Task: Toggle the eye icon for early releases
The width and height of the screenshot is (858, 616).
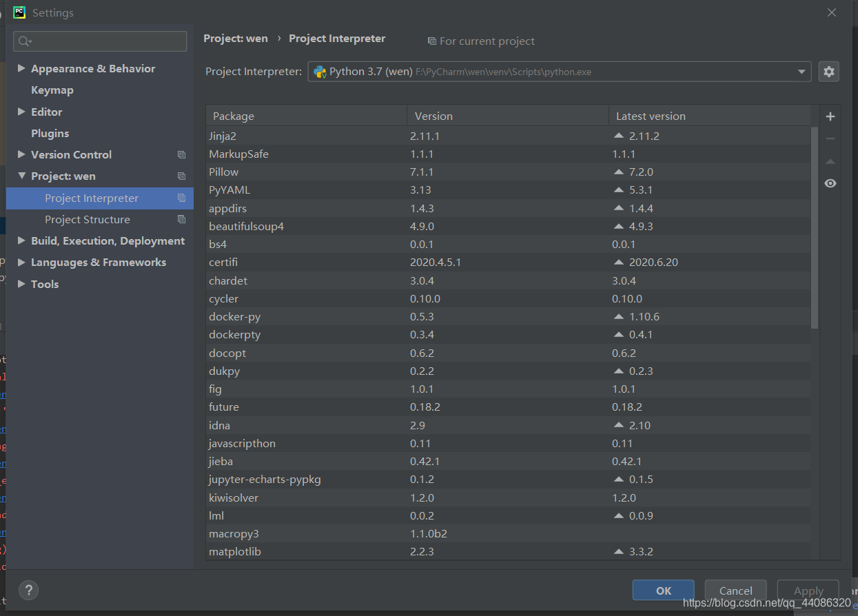Action: (830, 183)
